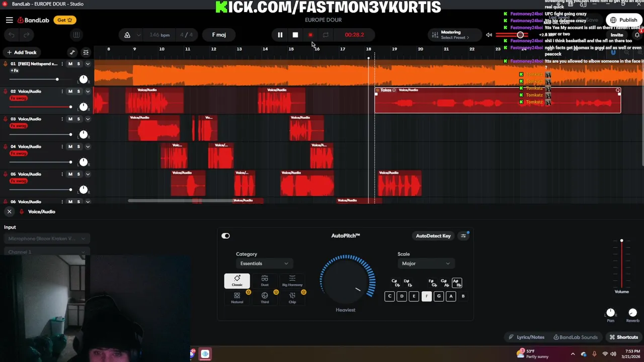The width and height of the screenshot is (644, 362).
Task: Solo track 04 Voice/Audio
Action: [x=78, y=147]
